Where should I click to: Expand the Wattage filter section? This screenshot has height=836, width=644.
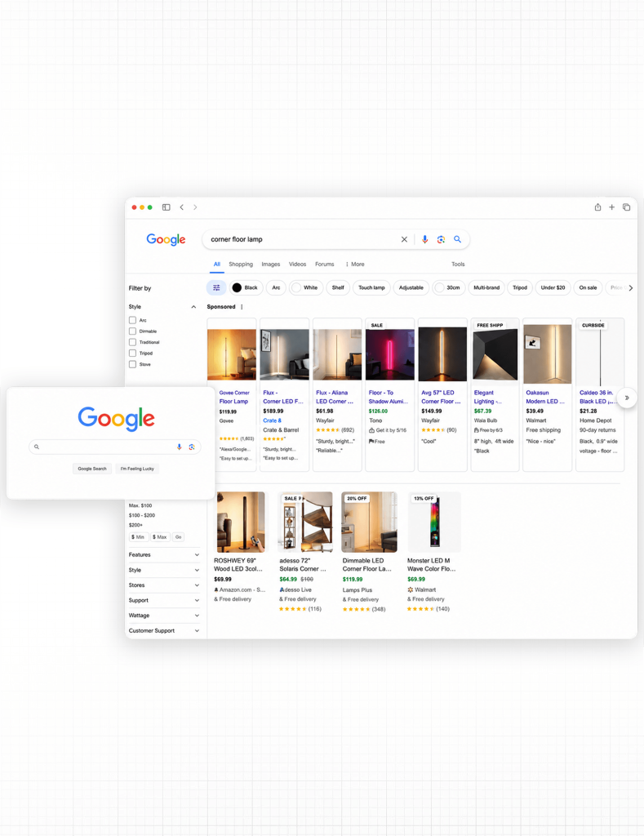click(x=164, y=616)
